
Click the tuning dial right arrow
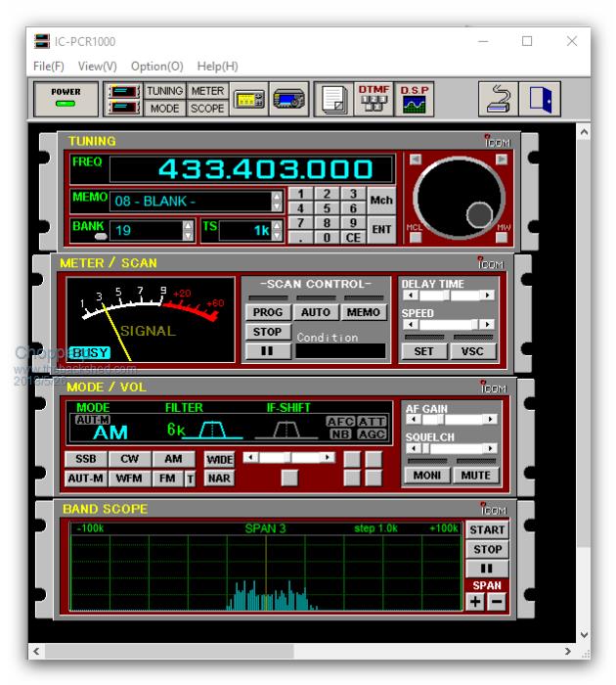[x=502, y=160]
